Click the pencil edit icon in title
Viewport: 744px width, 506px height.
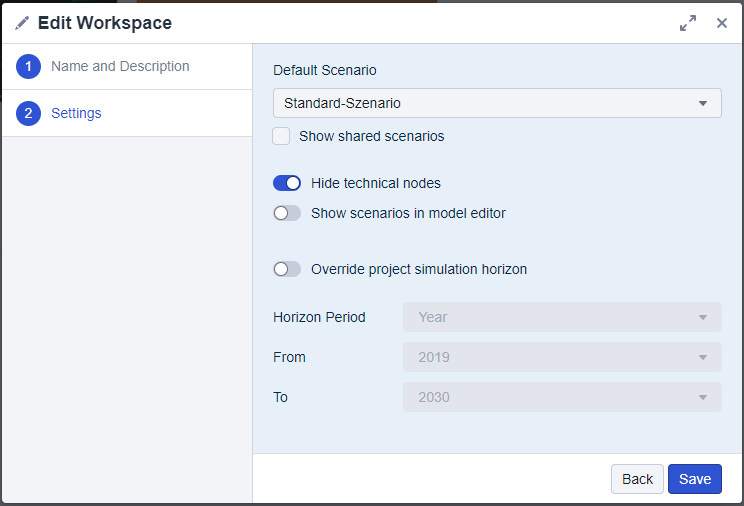coord(22,23)
